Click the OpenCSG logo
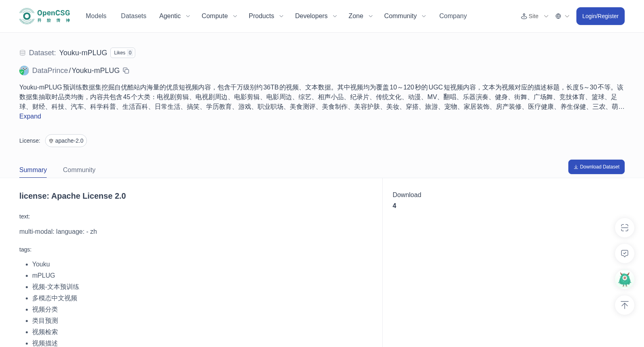The height and width of the screenshot is (347, 644). pyautogui.click(x=45, y=16)
